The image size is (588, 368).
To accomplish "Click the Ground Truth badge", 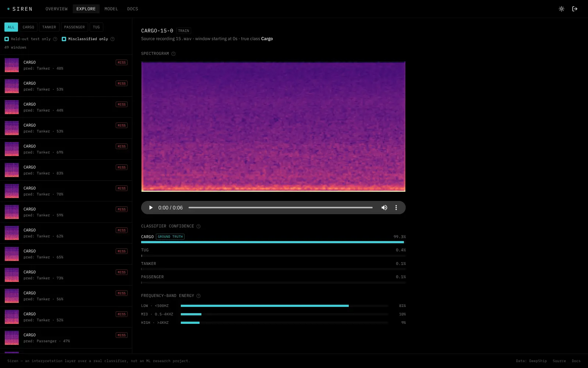I will [170, 237].
